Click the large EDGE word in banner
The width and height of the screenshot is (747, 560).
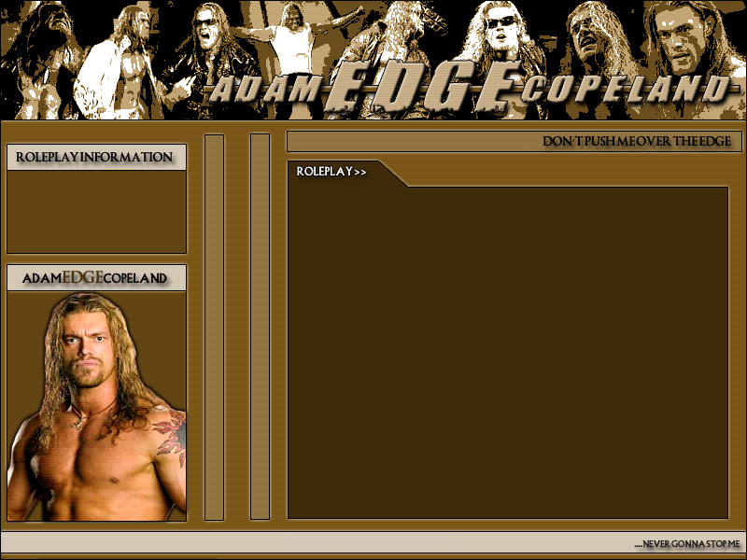(x=422, y=88)
